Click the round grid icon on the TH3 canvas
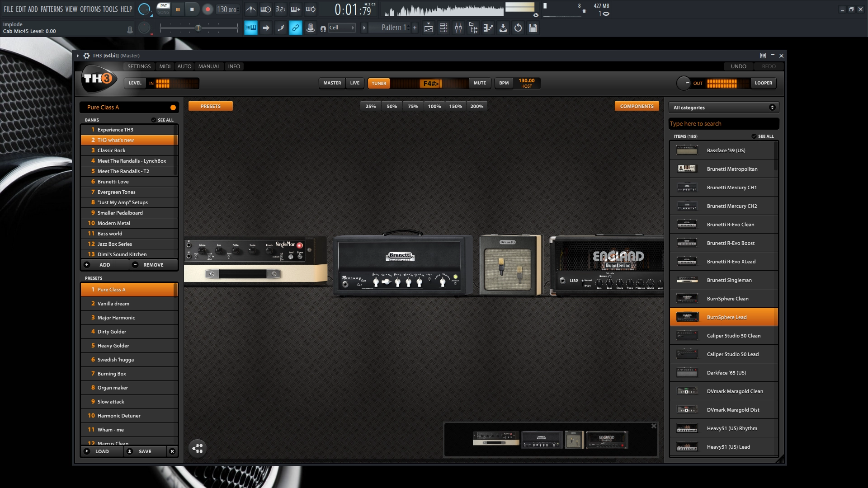Image resolution: width=868 pixels, height=488 pixels. 198,448
